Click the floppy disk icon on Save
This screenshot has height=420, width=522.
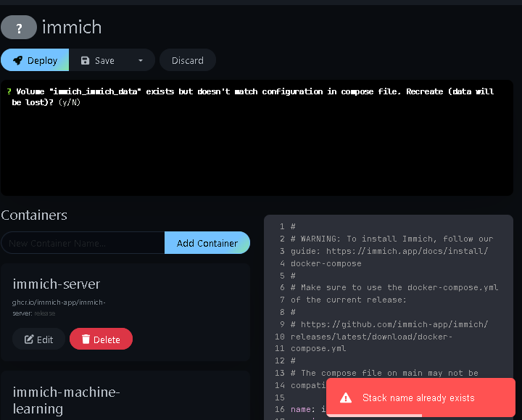(86, 60)
